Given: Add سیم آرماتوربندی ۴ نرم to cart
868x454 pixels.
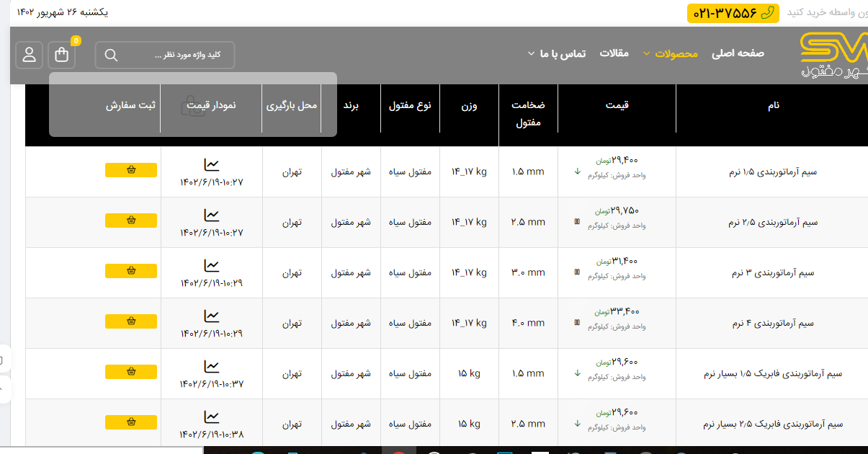Looking at the screenshot, I should tap(131, 321).
